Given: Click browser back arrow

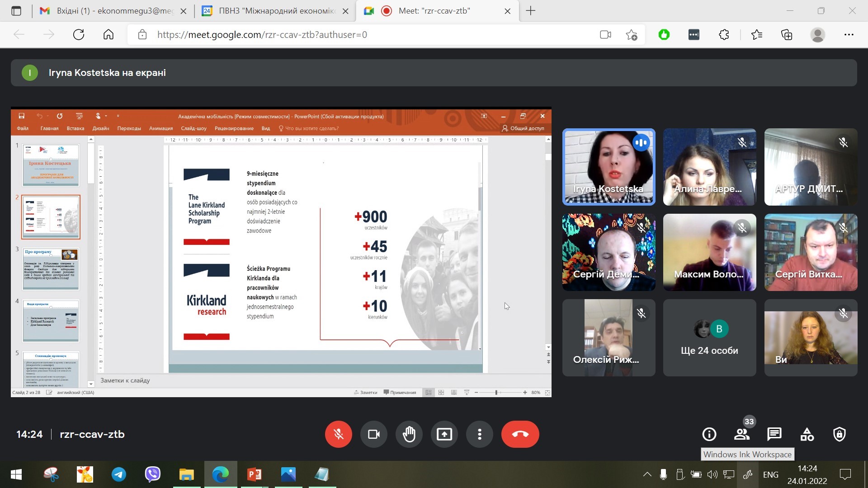Looking at the screenshot, I should pyautogui.click(x=19, y=34).
